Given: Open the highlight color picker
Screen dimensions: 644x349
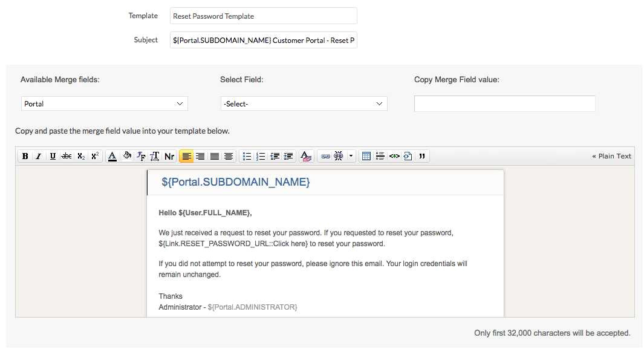Looking at the screenshot, I should (x=306, y=155).
